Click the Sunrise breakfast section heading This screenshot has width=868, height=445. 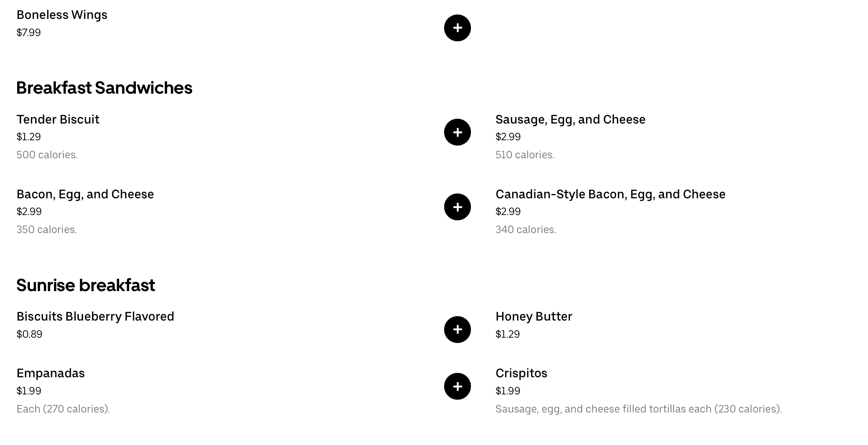coord(86,285)
